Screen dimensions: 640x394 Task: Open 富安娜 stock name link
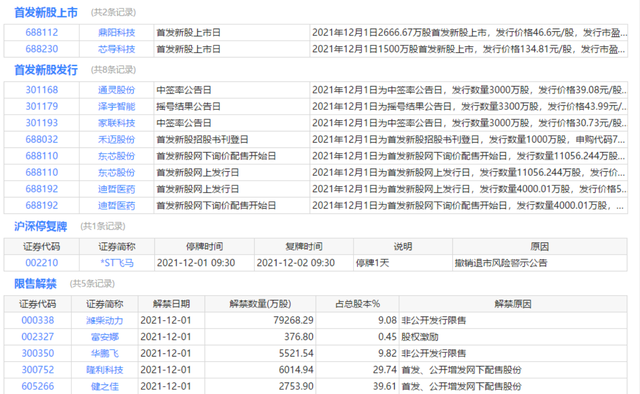(x=105, y=337)
